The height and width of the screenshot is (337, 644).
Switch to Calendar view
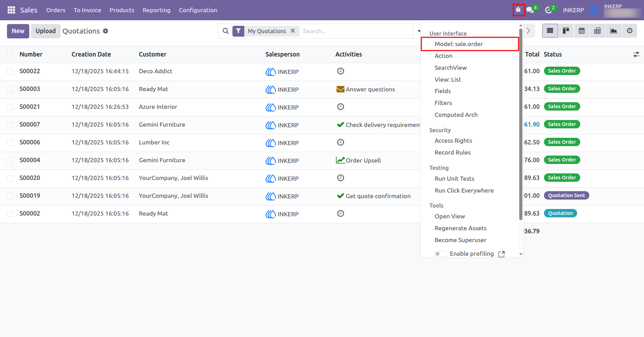click(582, 31)
